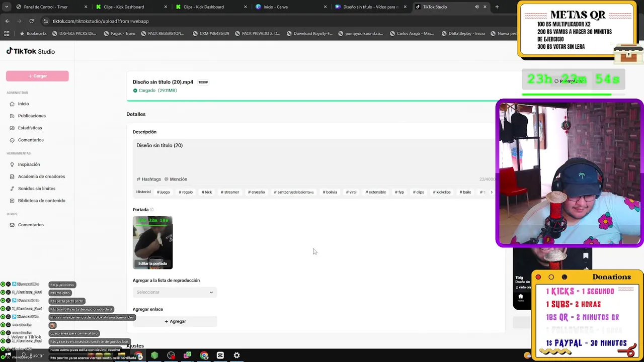Add the #viral hashtag suggestion

(351, 192)
